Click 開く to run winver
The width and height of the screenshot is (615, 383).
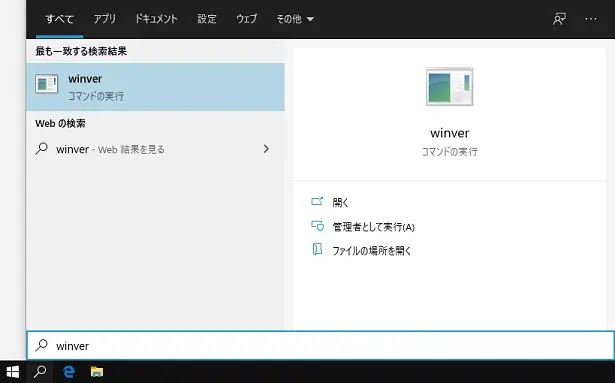tap(340, 202)
